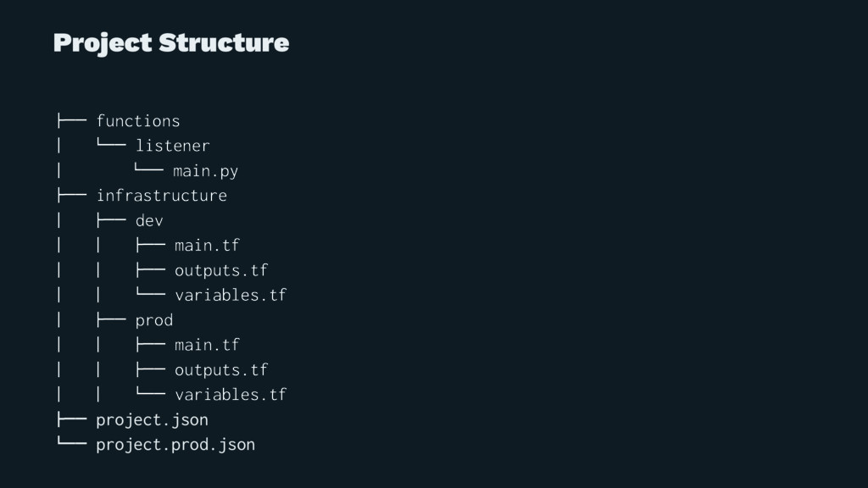This screenshot has width=868, height=488.
Task: Click outputs.tf under the dev folder
Action: point(221,270)
